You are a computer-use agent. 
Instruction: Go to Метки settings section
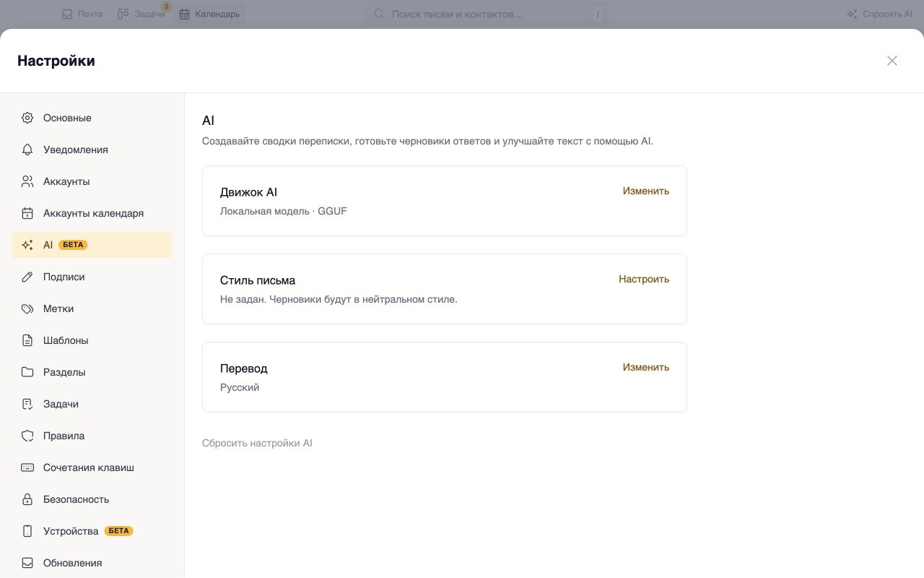tap(92, 309)
